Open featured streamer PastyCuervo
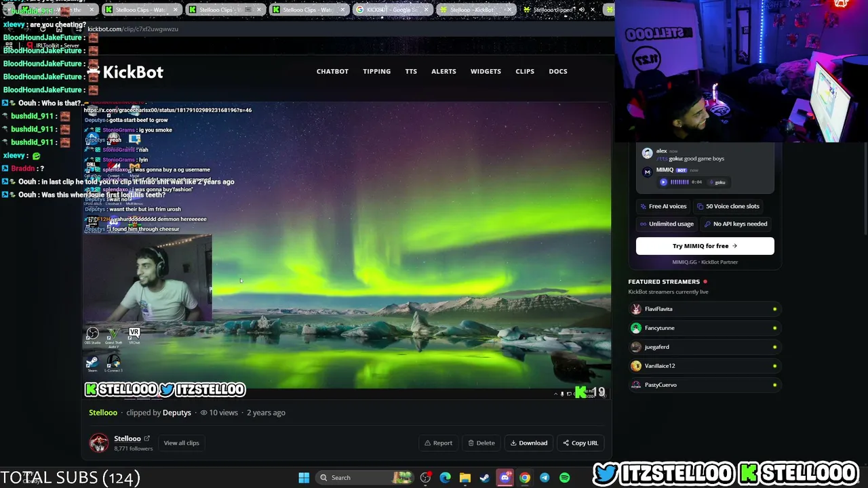The height and width of the screenshot is (488, 868). [705, 385]
